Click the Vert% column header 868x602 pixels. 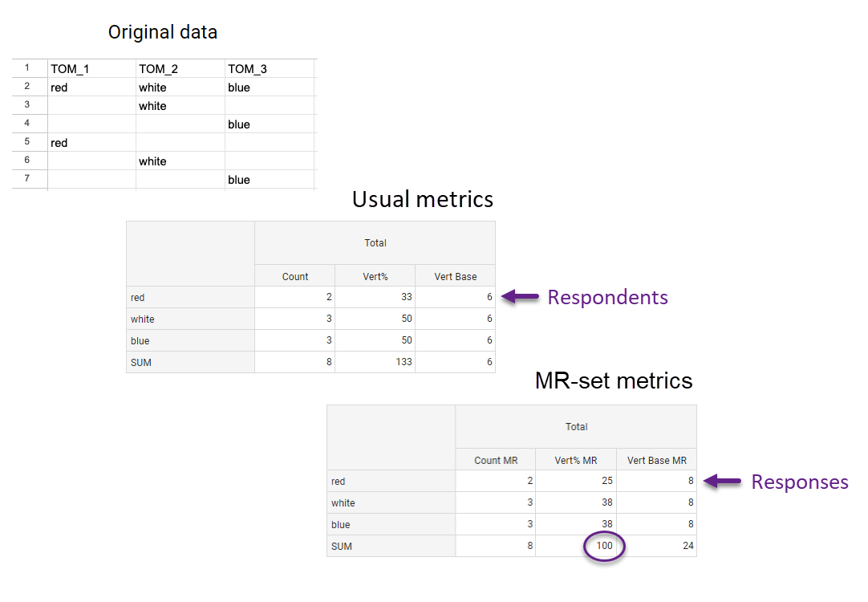[375, 277]
